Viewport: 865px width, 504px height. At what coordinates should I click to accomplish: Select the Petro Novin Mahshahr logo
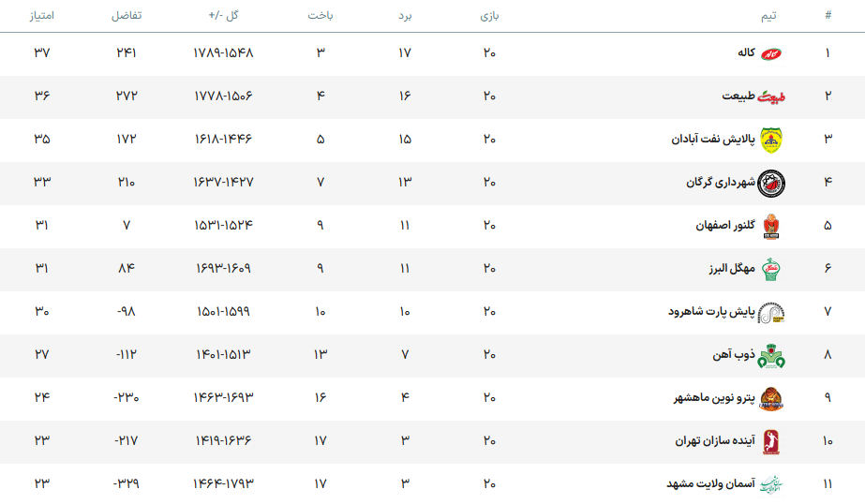[x=770, y=398]
